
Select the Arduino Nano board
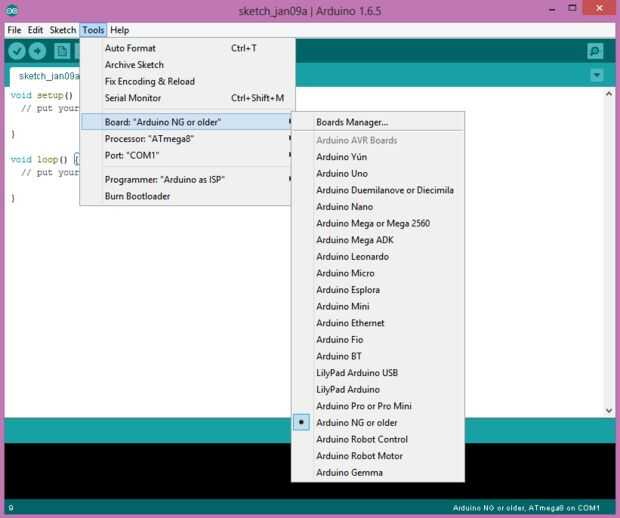tap(378, 207)
